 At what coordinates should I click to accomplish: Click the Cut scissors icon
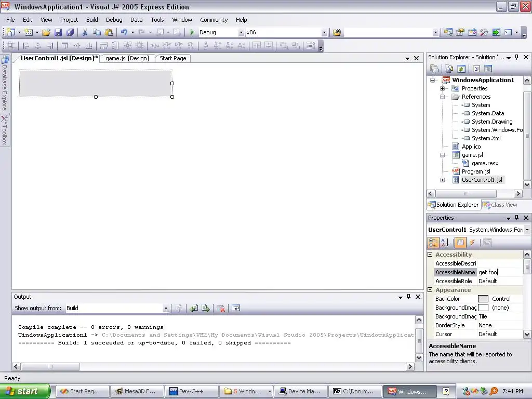85,32
